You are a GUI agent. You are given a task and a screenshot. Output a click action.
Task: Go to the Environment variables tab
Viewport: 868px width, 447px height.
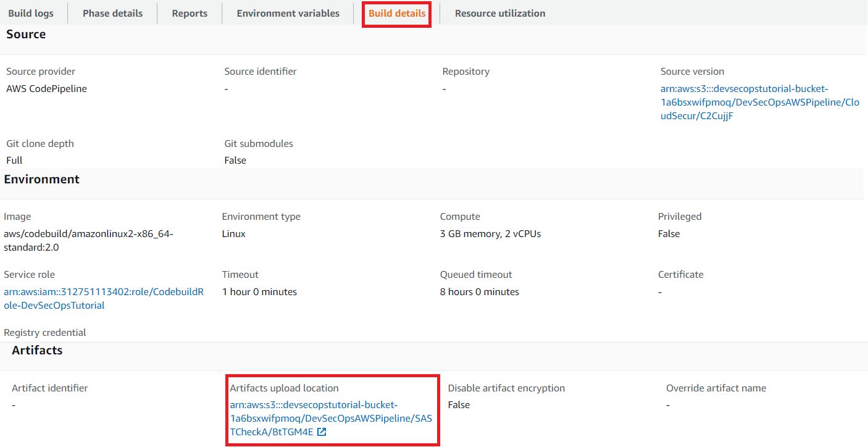point(288,13)
